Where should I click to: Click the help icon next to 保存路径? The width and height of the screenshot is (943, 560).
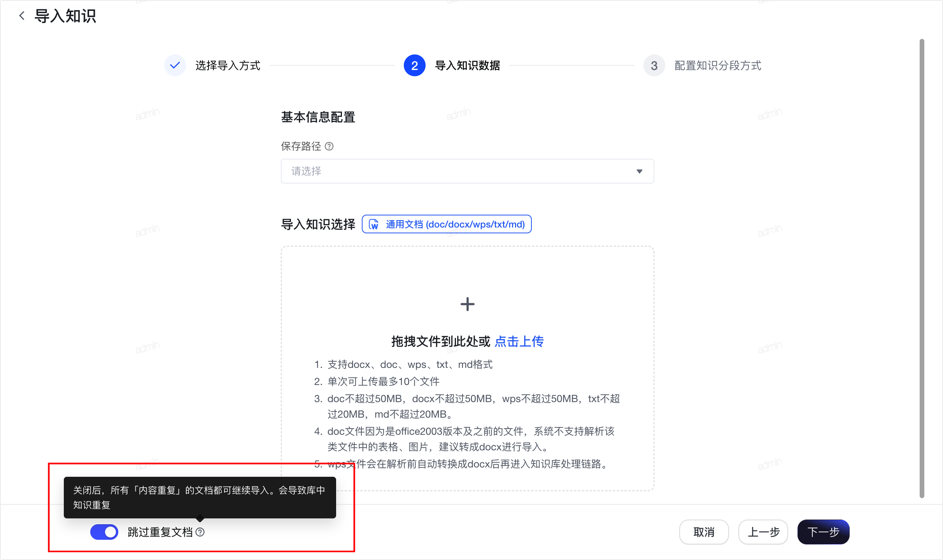[329, 146]
